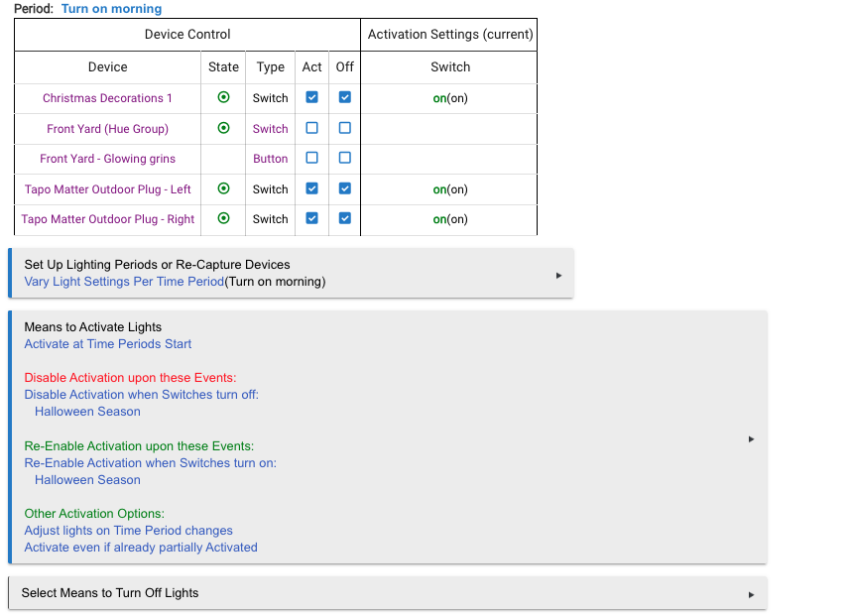Click the Tapo Outdoor Plug - Right state icon
Viewport: 854px width, 616px height.
point(223,218)
